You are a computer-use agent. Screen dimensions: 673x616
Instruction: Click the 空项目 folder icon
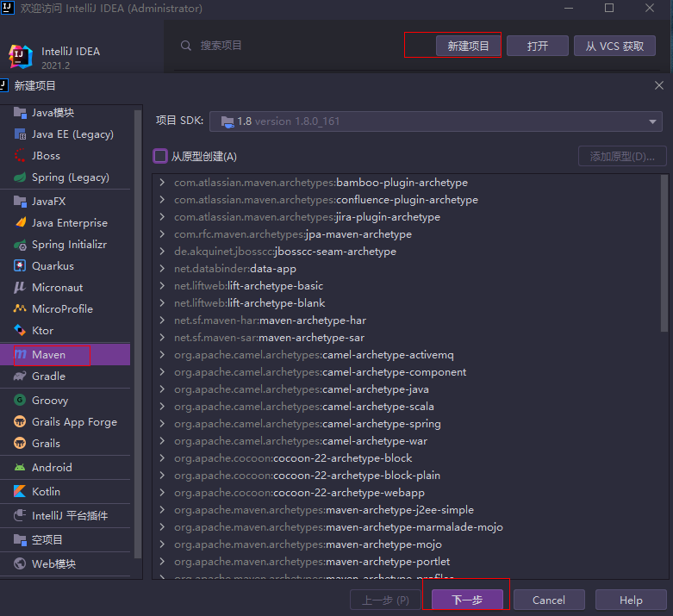[20, 539]
